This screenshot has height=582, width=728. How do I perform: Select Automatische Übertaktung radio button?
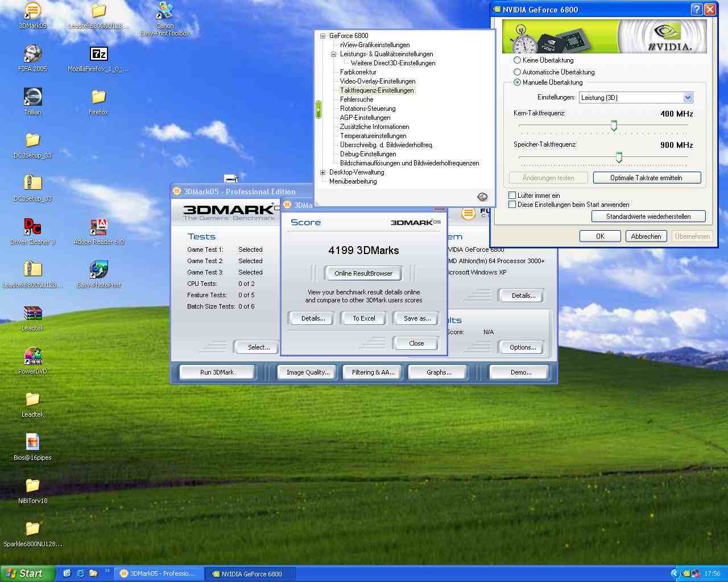click(x=517, y=72)
